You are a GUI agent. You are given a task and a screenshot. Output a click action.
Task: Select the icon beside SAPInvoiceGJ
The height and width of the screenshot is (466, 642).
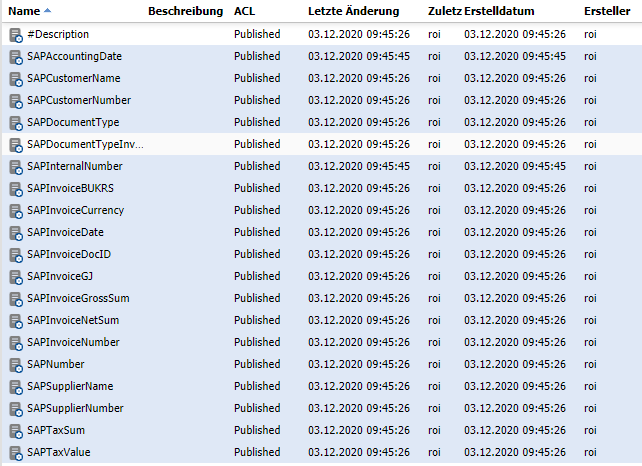pos(16,277)
